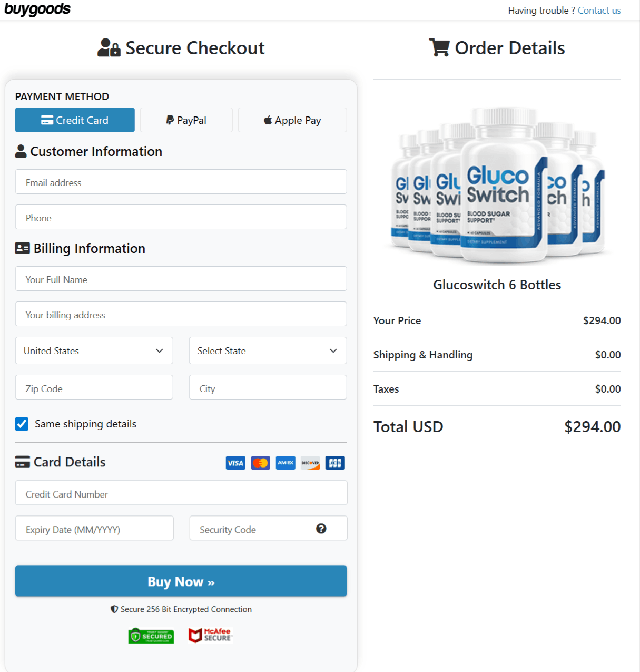
Task: Uncheck Same shipping details
Action: pyautogui.click(x=22, y=424)
